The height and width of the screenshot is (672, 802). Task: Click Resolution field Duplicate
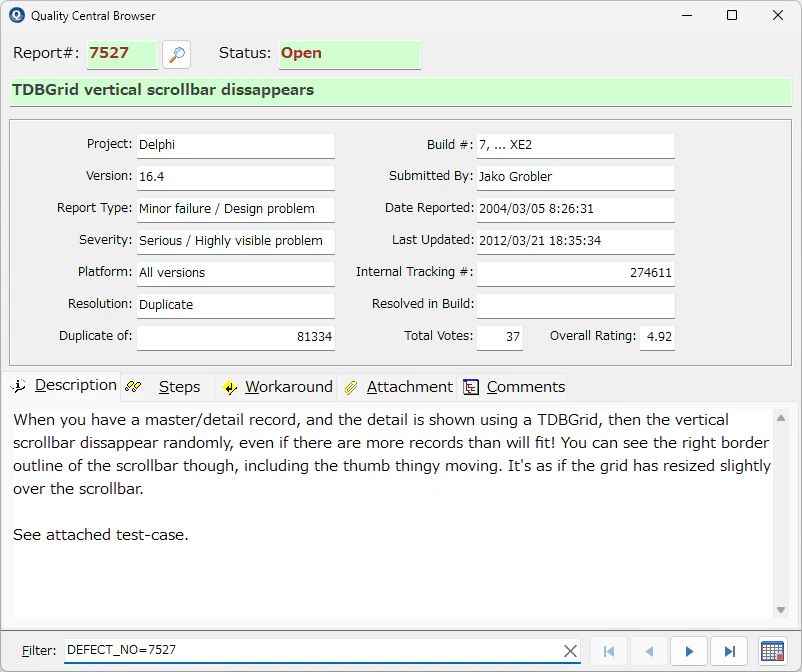236,305
